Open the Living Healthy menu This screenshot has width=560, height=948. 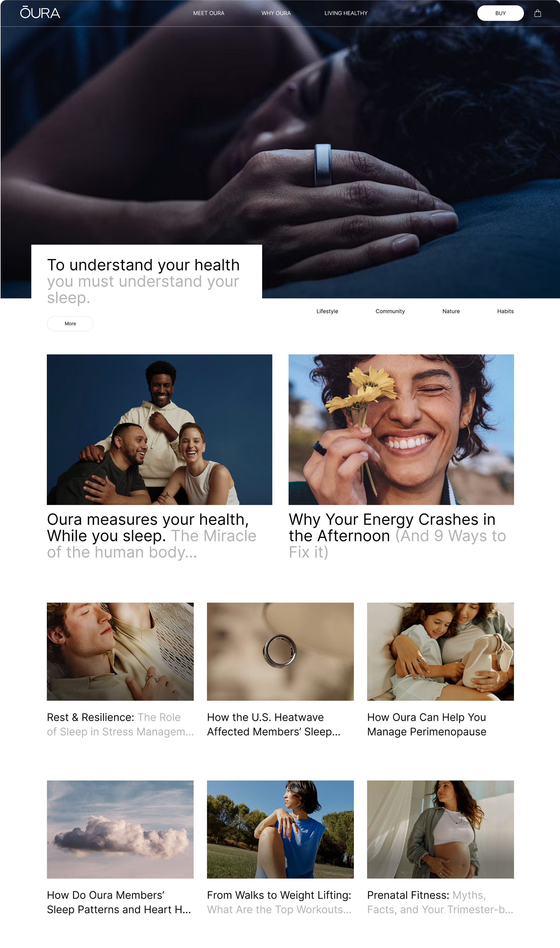[x=346, y=13]
